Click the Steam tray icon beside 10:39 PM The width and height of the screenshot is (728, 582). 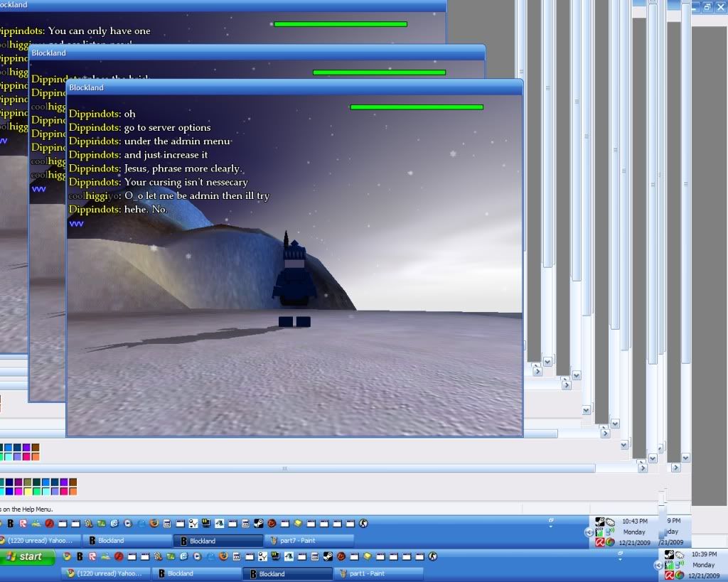point(670,554)
